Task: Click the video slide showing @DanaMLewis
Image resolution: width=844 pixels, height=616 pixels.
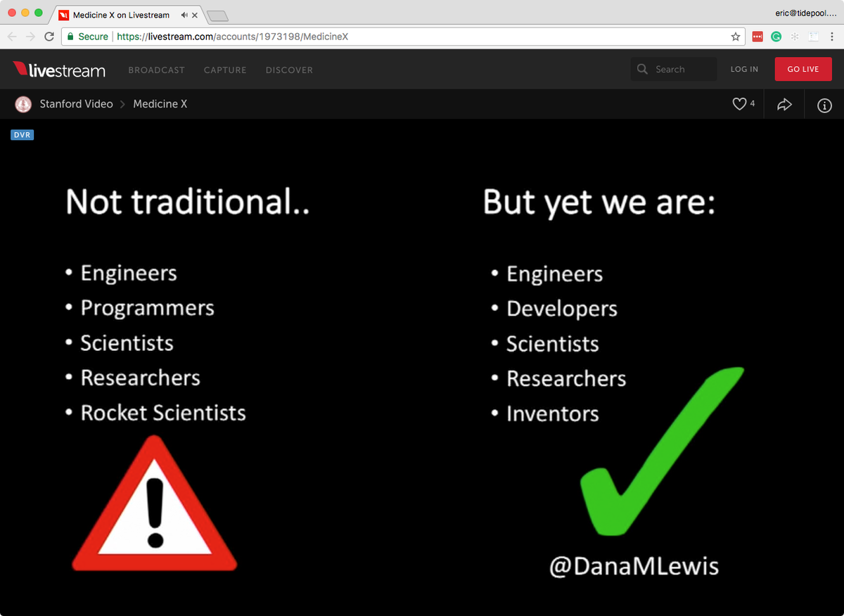Action: coord(422,367)
